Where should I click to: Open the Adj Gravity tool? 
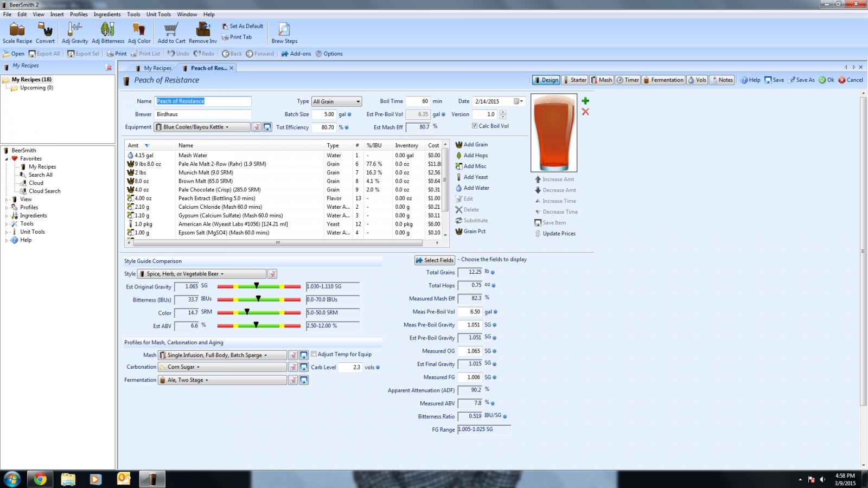pos(75,33)
